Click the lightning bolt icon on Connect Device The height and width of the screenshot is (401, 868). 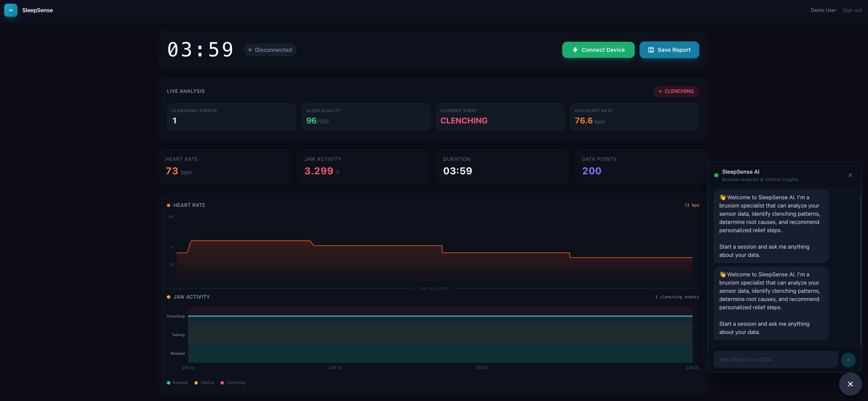575,50
